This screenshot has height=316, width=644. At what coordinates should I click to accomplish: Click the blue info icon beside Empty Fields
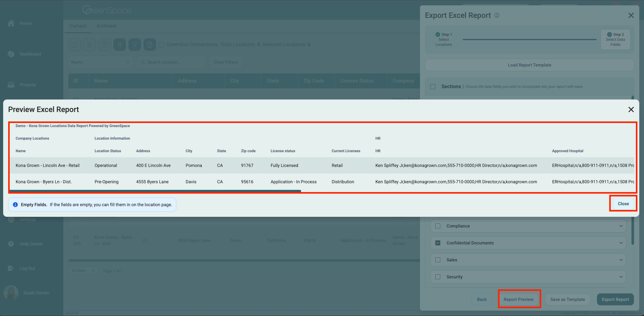(15, 205)
